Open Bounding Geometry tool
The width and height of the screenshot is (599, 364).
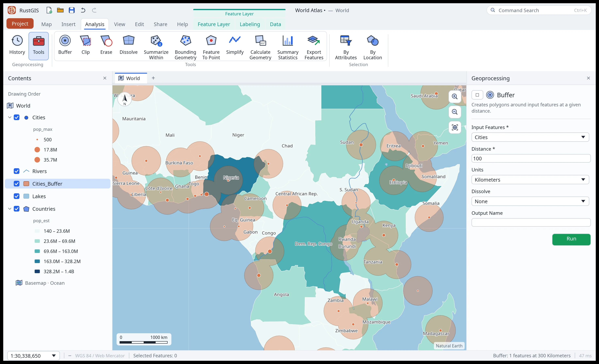coord(186,47)
